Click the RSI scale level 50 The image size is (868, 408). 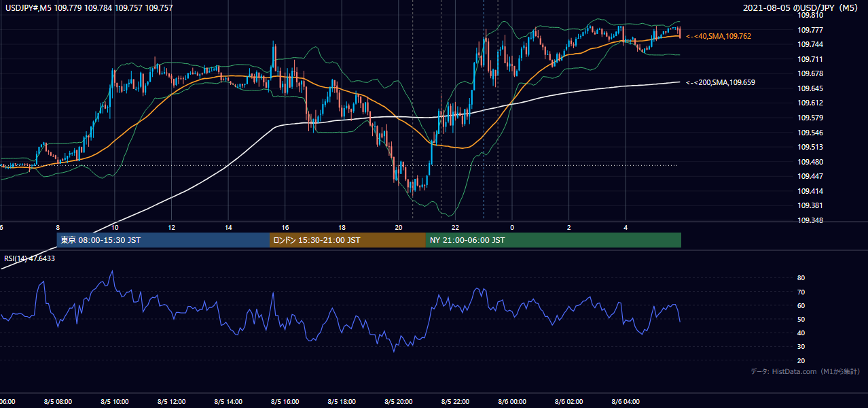click(x=801, y=319)
